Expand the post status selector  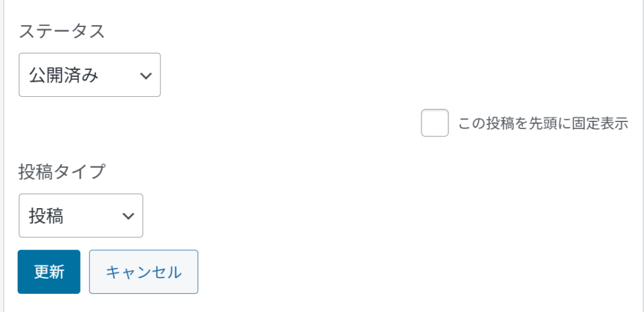[89, 75]
